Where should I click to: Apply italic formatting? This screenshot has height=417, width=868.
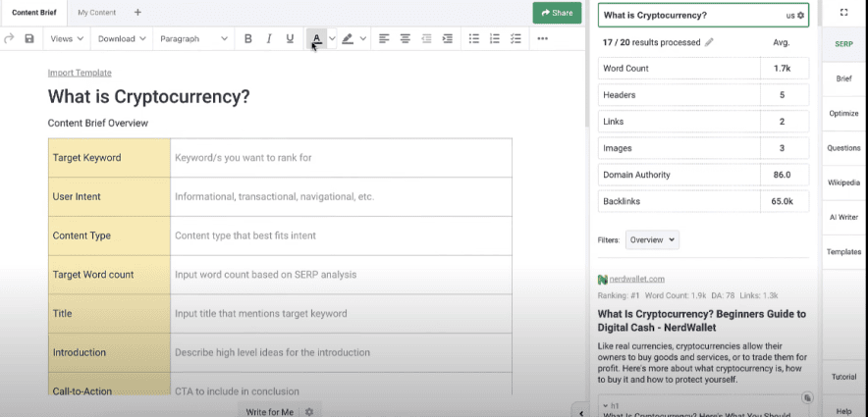[x=268, y=39]
